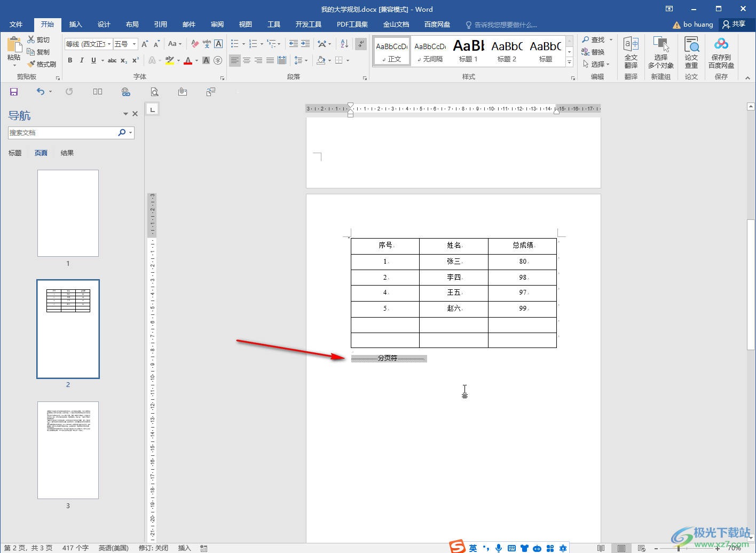Click the paper check (论文查重) icon
Image resolution: width=756 pixels, height=553 pixels.
coord(691,53)
